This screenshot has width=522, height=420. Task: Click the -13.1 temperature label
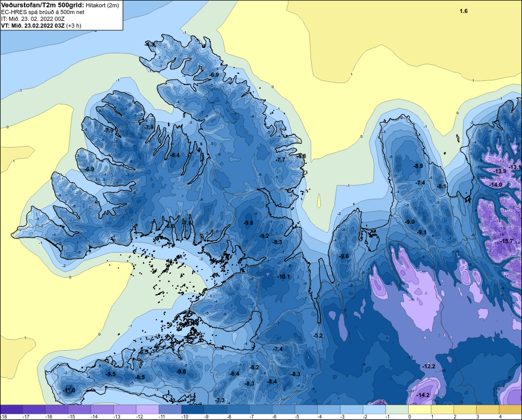coord(515,167)
